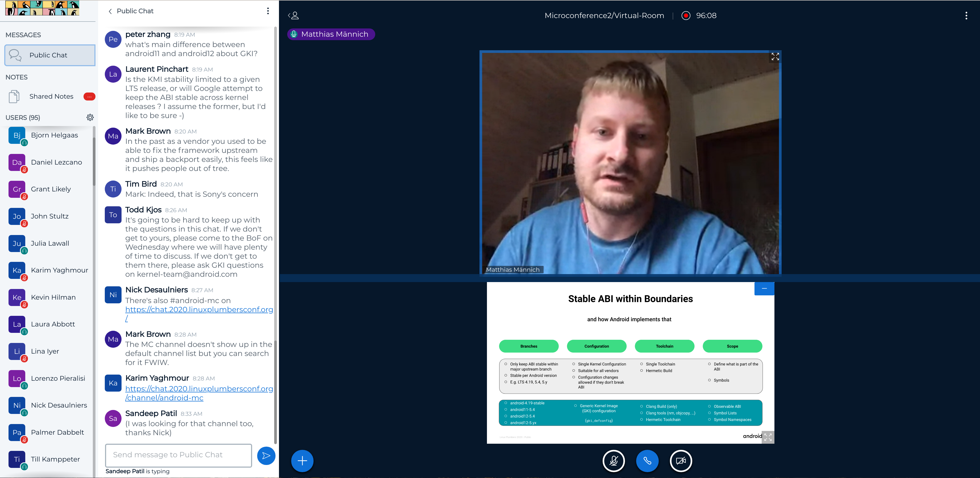Open the blue plus actions button

[302, 461]
